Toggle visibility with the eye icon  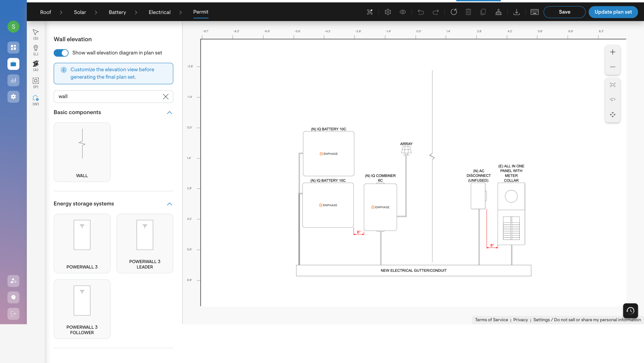coord(403,12)
